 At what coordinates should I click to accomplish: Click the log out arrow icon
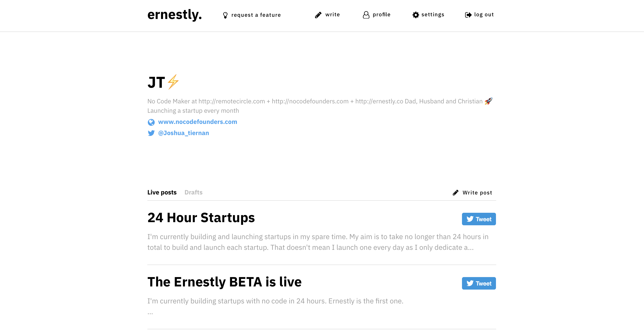pyautogui.click(x=468, y=15)
